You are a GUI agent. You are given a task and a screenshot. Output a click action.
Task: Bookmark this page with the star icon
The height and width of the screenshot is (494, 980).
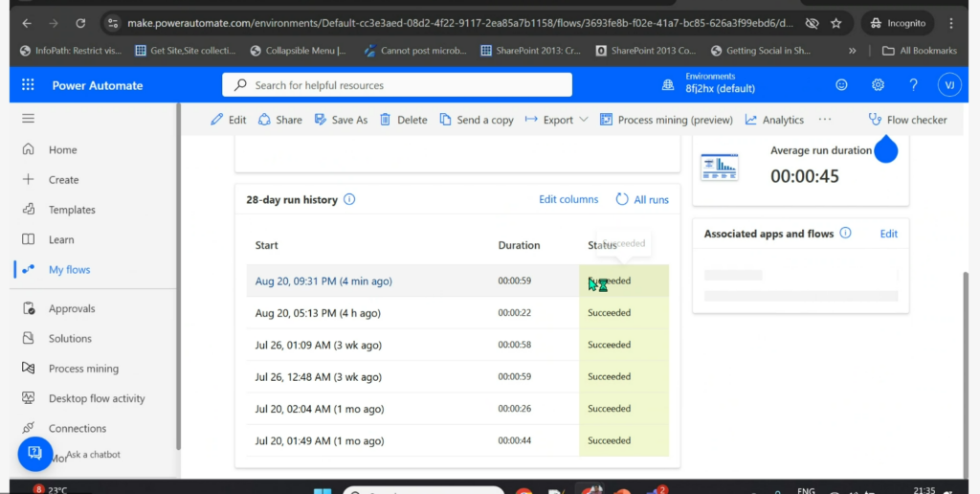pos(836,23)
